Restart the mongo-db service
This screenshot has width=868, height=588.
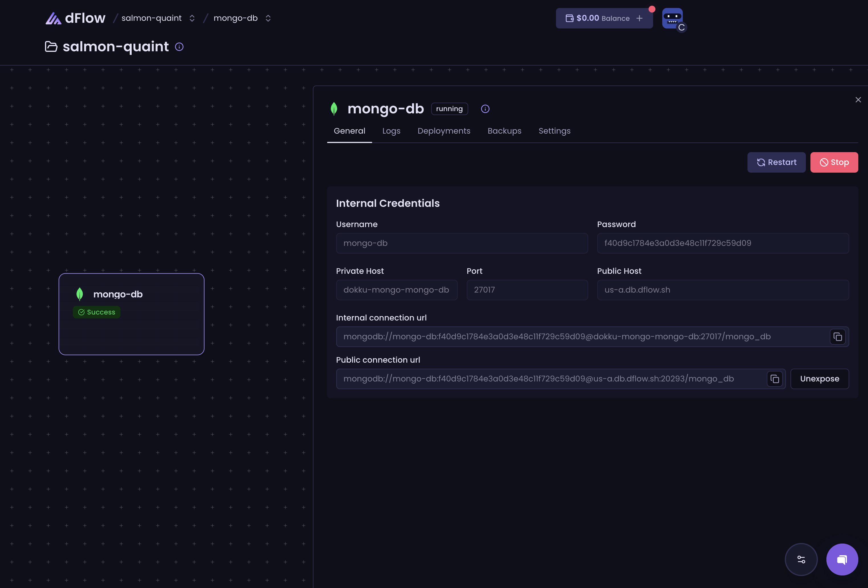coord(776,162)
